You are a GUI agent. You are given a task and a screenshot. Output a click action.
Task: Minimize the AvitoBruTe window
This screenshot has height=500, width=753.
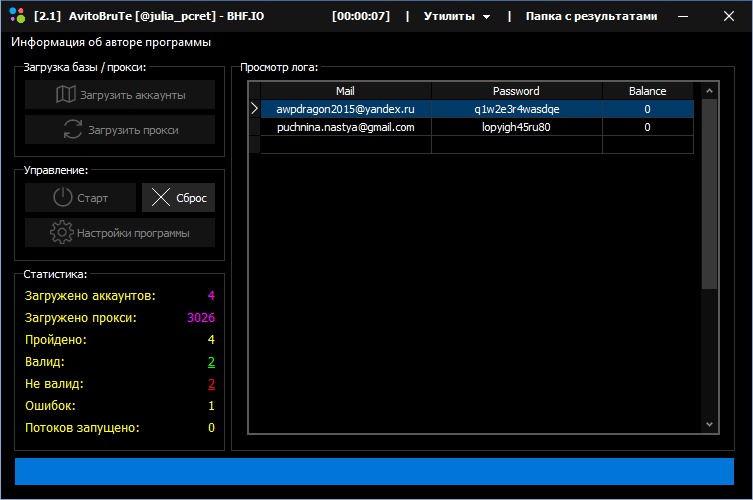pyautogui.click(x=683, y=16)
